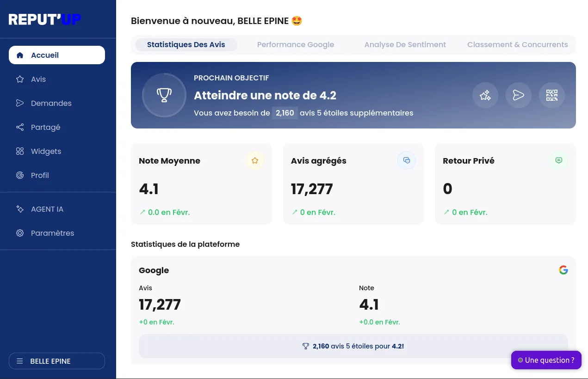Open the Analyse De Sentiment tab
The image size is (588, 379).
[405, 44]
